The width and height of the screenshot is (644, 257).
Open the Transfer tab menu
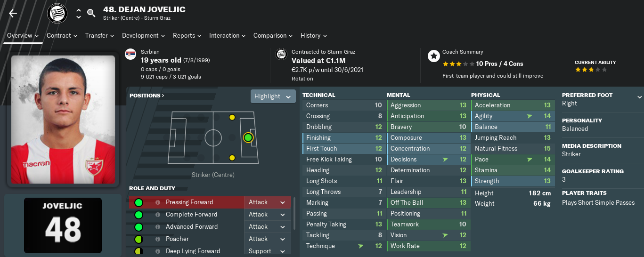point(99,36)
